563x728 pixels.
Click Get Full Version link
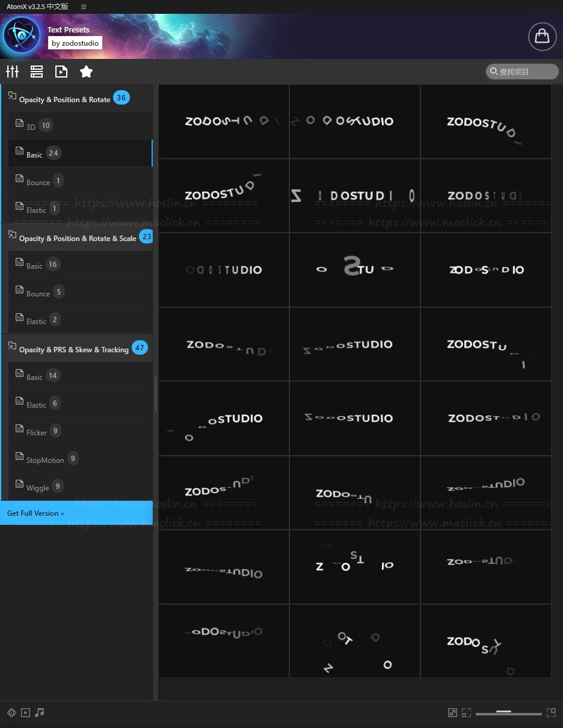point(35,513)
